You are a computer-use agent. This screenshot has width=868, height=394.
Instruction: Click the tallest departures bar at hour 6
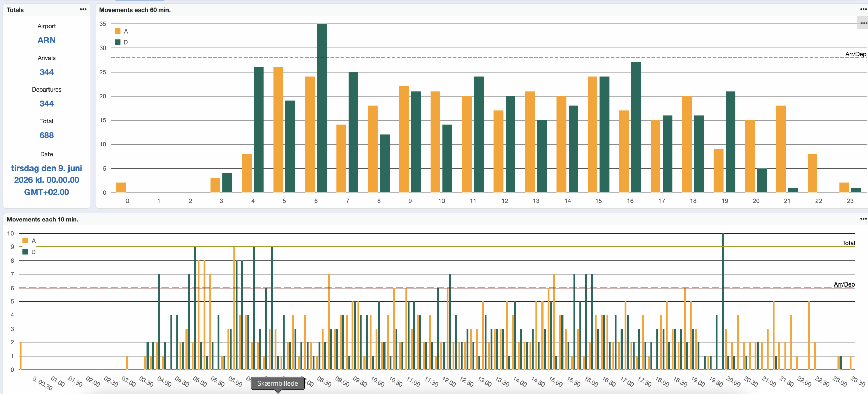(321, 109)
